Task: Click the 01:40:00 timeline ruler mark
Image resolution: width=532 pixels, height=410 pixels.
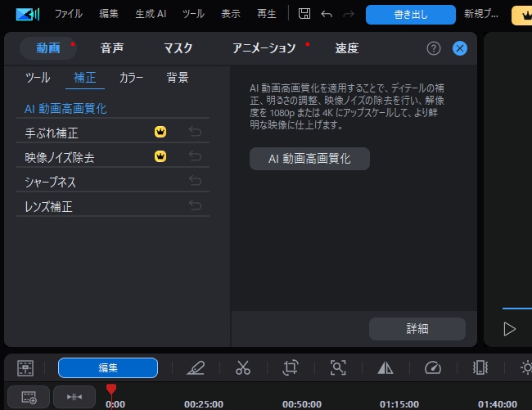Action: tap(498, 404)
